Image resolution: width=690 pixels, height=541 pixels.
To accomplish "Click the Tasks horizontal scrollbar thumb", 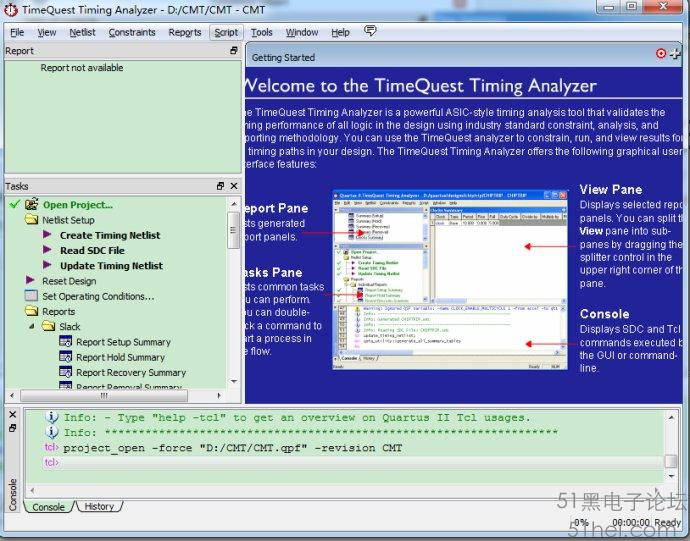I will tap(104, 396).
